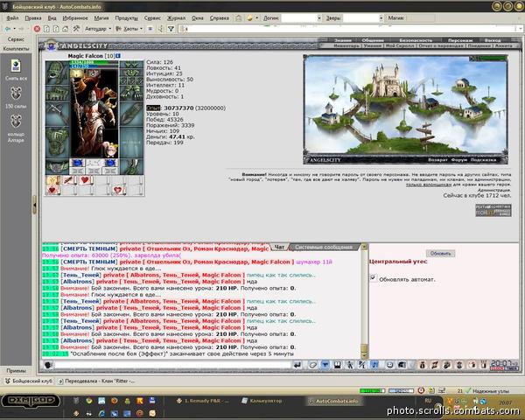
Task: Expand the address bar dropdown arrow
Action: [x=520, y=29]
